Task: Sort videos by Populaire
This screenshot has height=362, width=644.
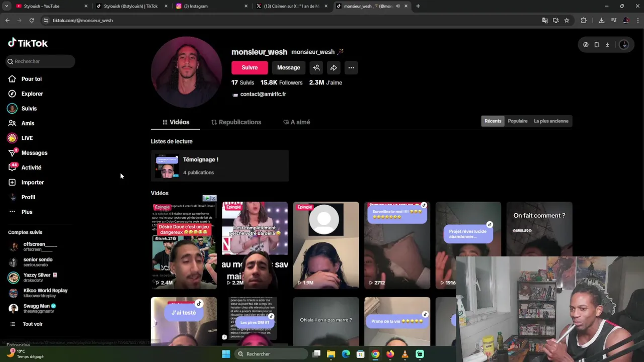Action: click(x=517, y=121)
